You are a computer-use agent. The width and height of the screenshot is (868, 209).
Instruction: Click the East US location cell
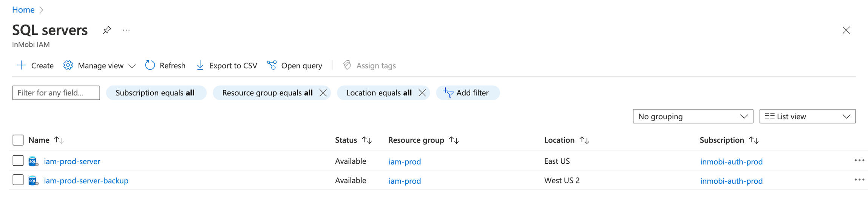(x=557, y=161)
